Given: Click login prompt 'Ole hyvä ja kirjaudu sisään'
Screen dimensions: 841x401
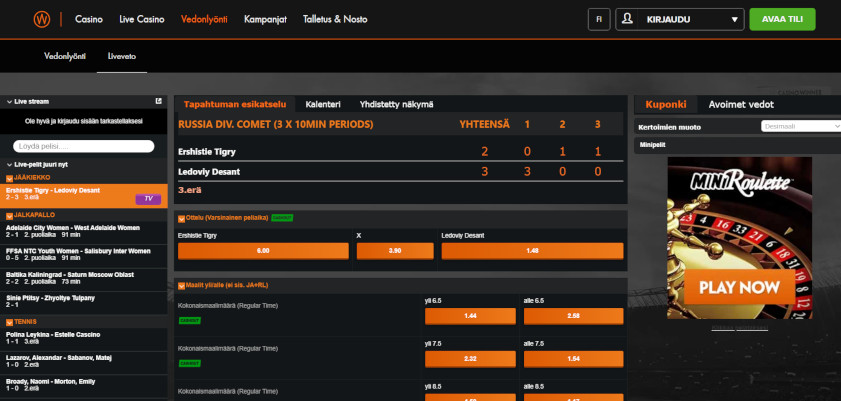Looking at the screenshot, I should point(84,122).
